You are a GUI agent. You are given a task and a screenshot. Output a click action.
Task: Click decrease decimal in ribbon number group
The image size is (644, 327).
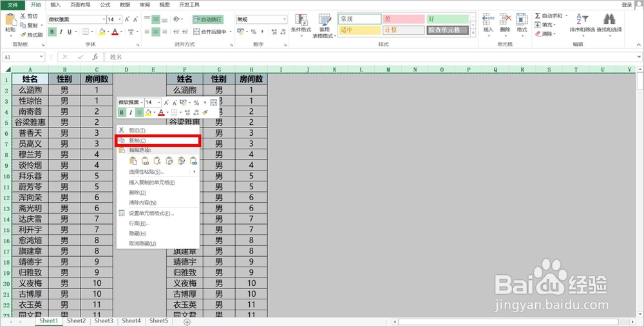coord(283,32)
